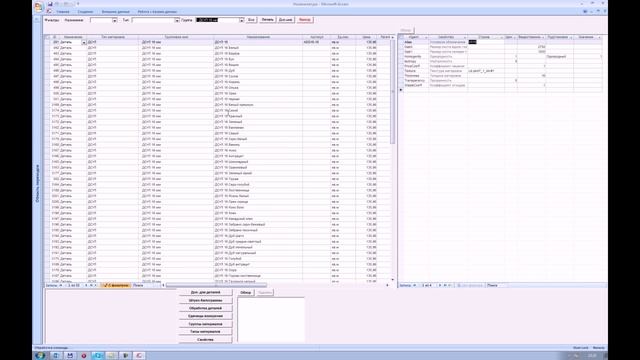Open the round Office button menu
Screen dimensions: 640x360
coord(38,7)
